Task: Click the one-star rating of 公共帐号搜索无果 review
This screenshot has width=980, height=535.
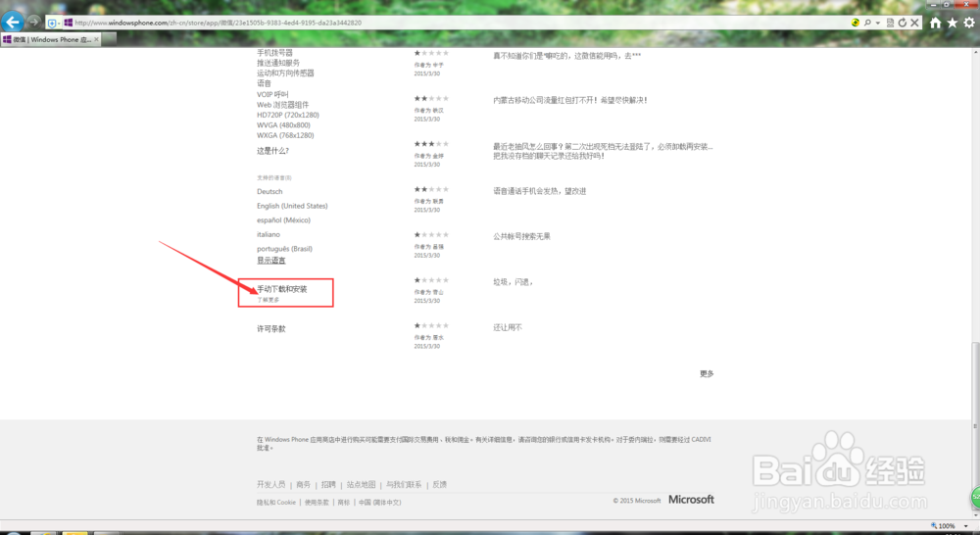Action: click(431, 235)
